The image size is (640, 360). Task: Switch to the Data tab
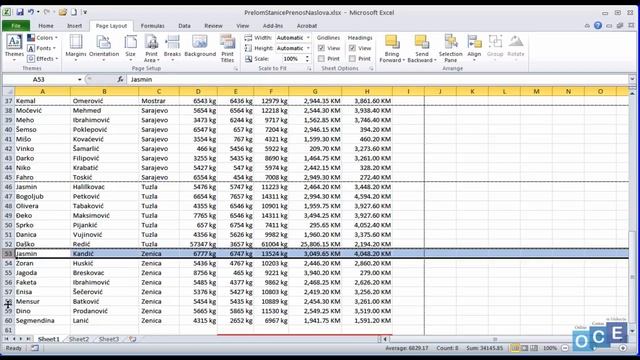tap(184, 26)
